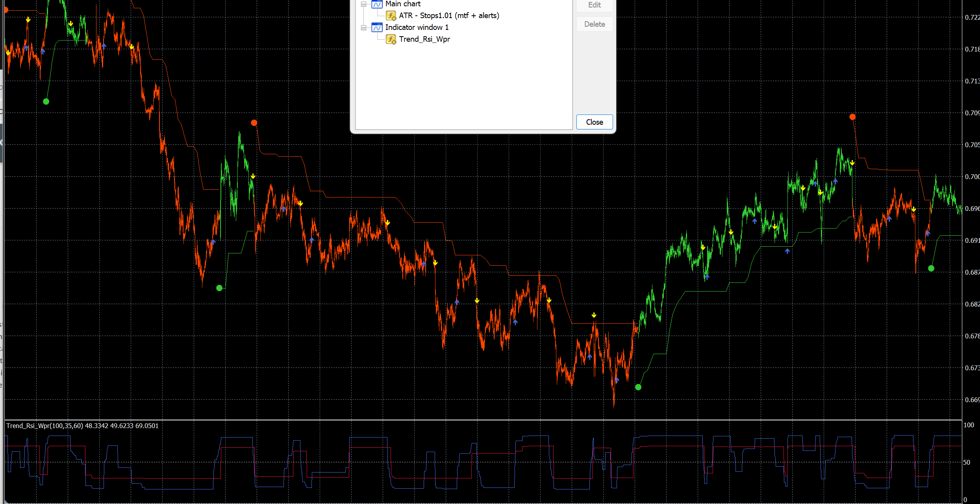The width and height of the screenshot is (980, 504).
Task: Select the Main chart label
Action: [403, 4]
